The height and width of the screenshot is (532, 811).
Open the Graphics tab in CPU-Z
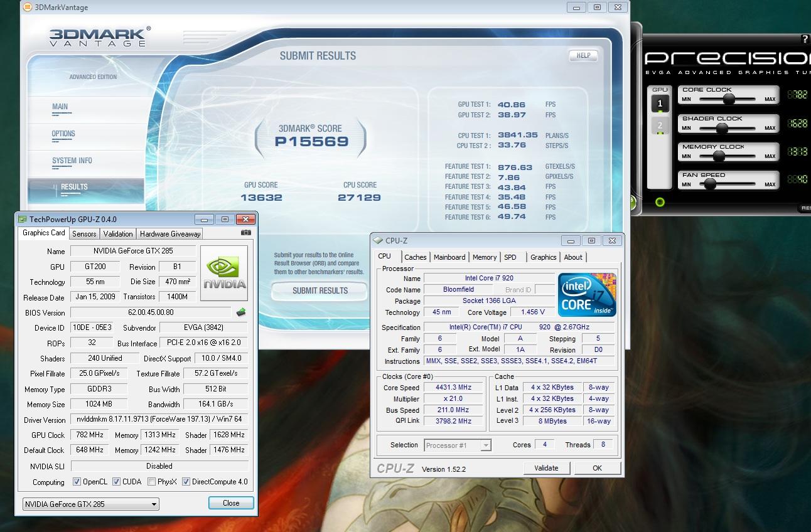coord(544,257)
